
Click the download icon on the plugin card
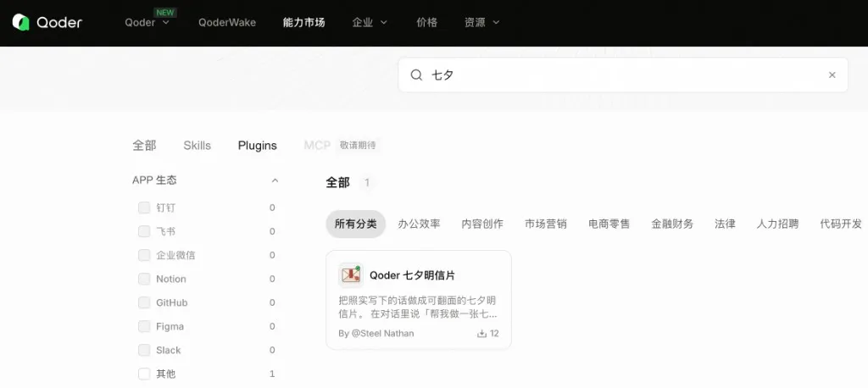(x=481, y=334)
